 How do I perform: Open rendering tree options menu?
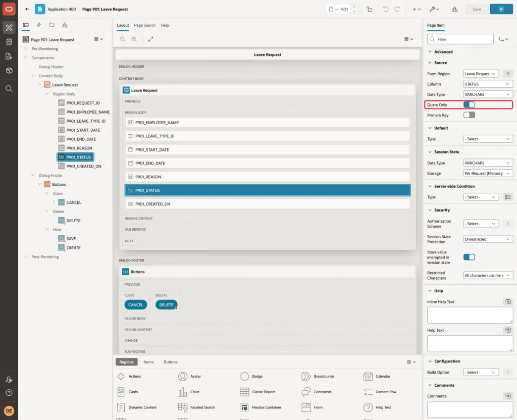98,39
